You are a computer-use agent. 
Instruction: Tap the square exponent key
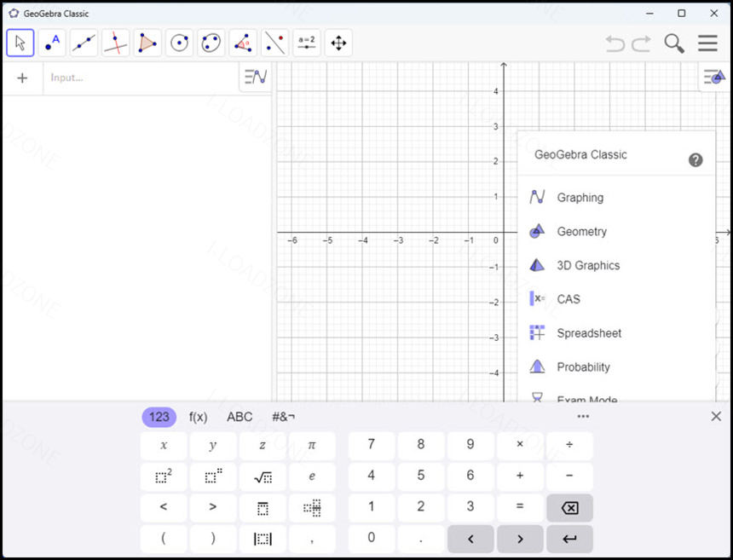(164, 476)
